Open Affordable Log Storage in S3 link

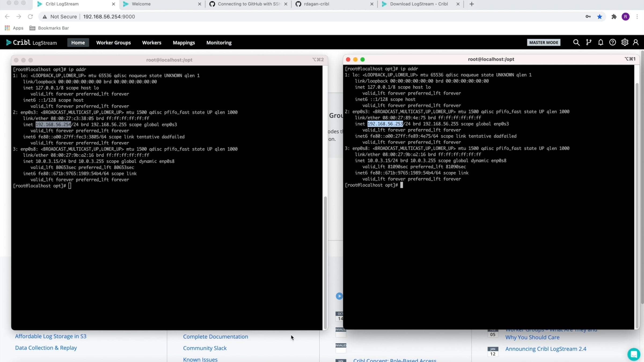(51, 336)
